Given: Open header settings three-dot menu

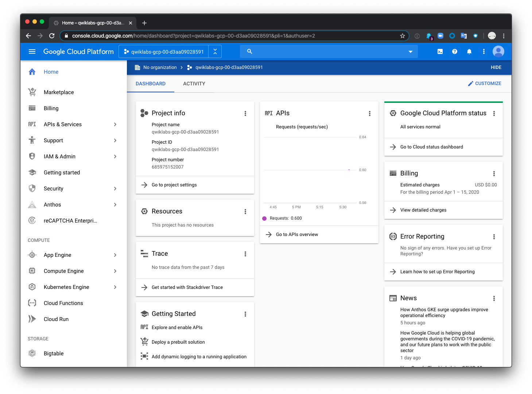Looking at the screenshot, I should (484, 51).
